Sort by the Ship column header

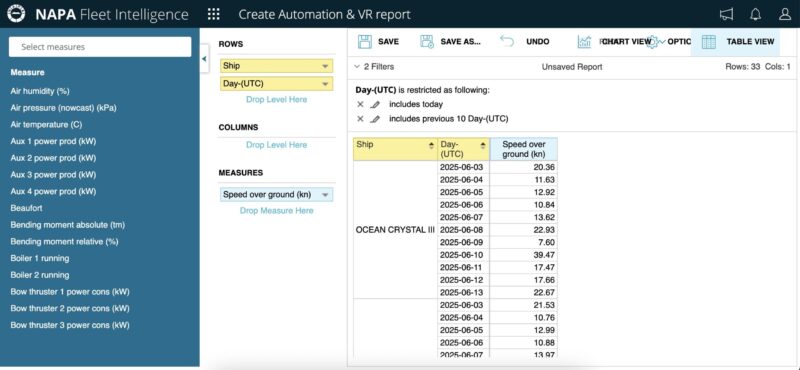click(x=395, y=150)
